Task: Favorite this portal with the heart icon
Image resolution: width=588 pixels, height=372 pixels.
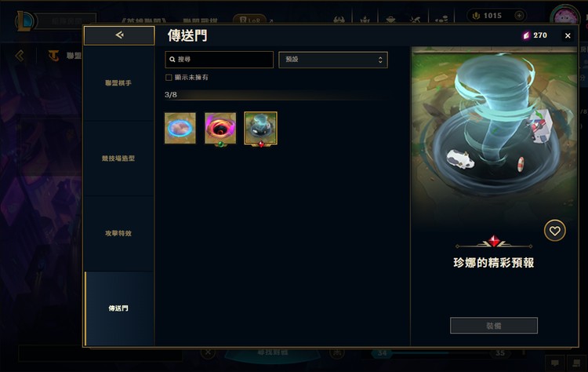Action: pos(554,231)
